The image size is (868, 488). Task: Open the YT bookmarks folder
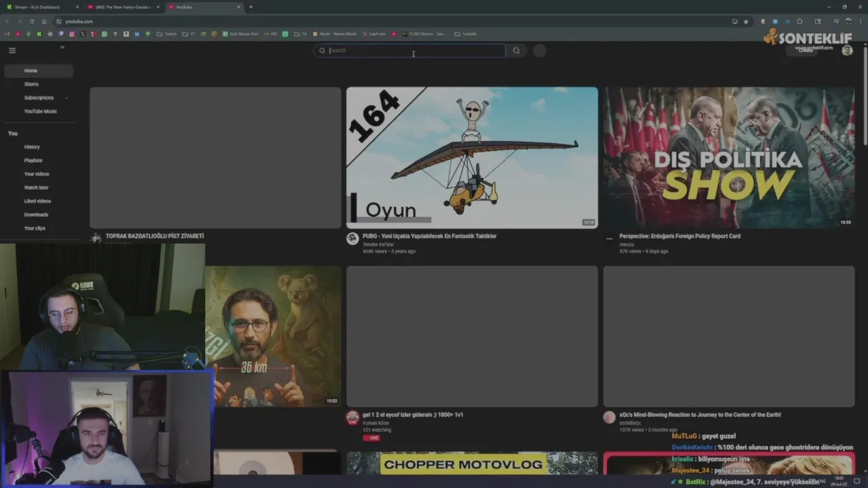tap(189, 34)
